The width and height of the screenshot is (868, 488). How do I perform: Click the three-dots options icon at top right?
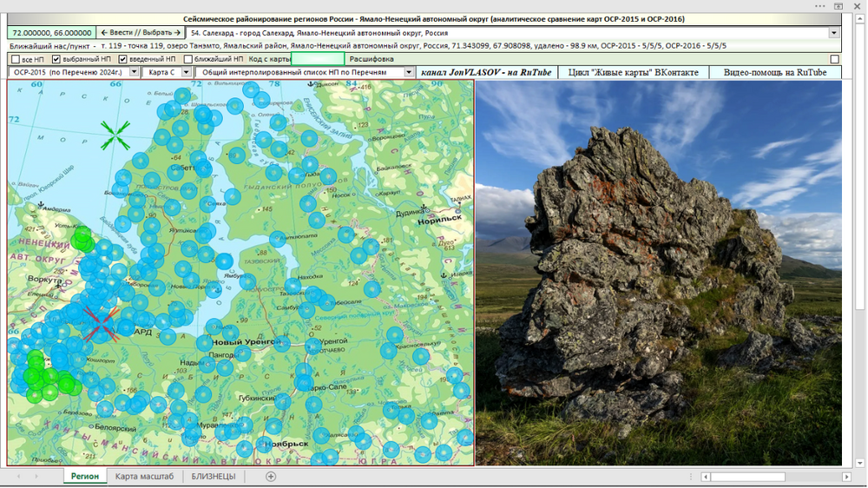pyautogui.click(x=820, y=6)
